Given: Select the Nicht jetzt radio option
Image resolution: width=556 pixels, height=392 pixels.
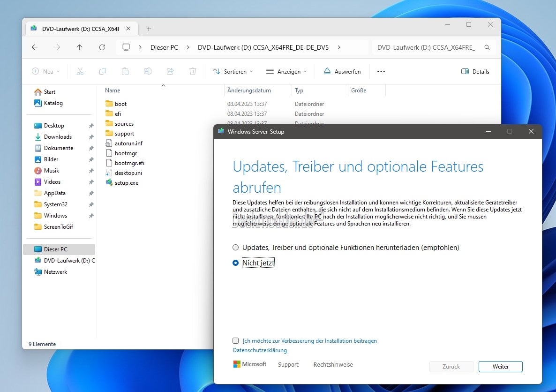Looking at the screenshot, I should 235,263.
